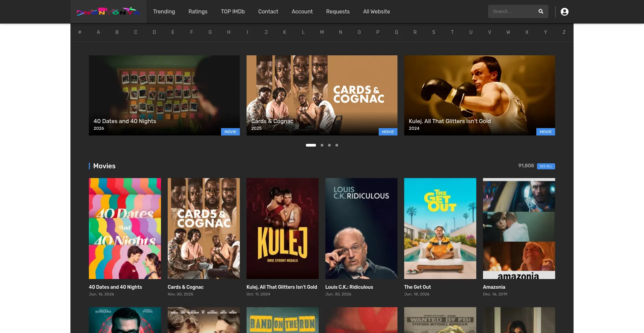The image size is (644, 333).
Task: Switch to the fourth carousel slide dot
Action: 337,145
